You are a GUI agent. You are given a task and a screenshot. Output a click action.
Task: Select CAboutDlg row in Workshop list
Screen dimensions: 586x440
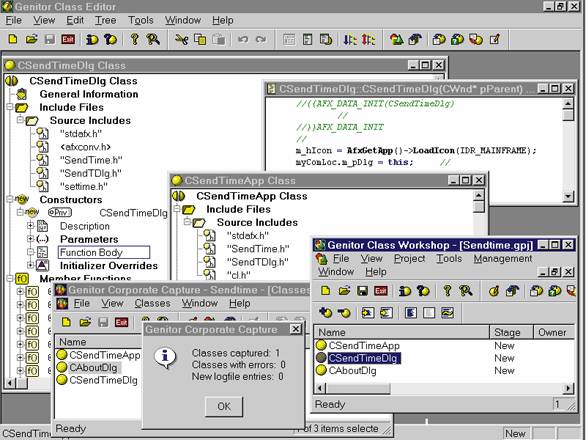point(352,370)
